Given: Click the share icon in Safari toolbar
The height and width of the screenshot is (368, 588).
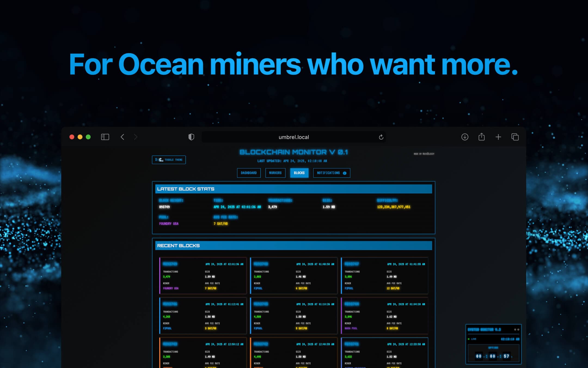Looking at the screenshot, I should [482, 137].
